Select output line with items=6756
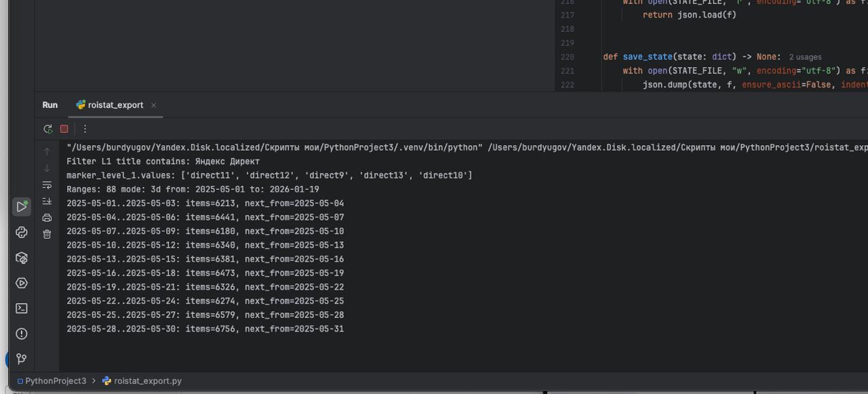 pos(205,329)
